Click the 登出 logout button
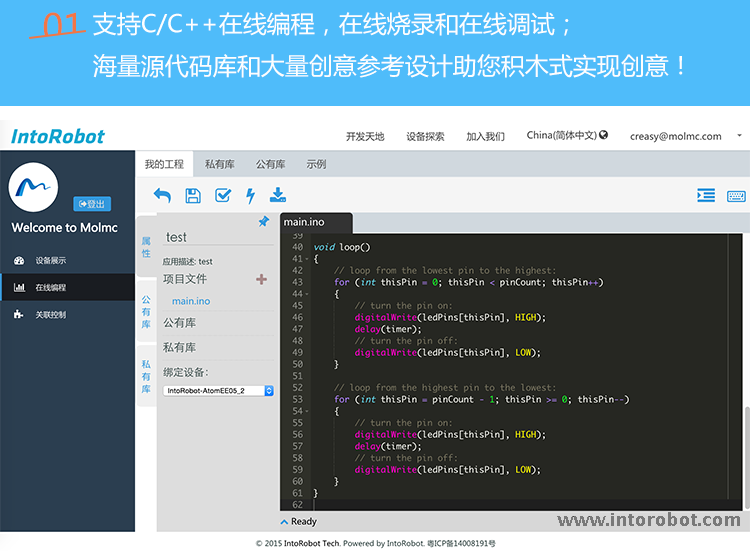750x553 pixels. coord(92,204)
